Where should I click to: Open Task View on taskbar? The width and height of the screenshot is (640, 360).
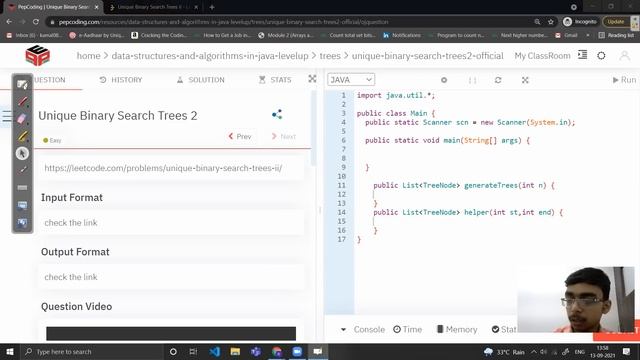[193, 351]
